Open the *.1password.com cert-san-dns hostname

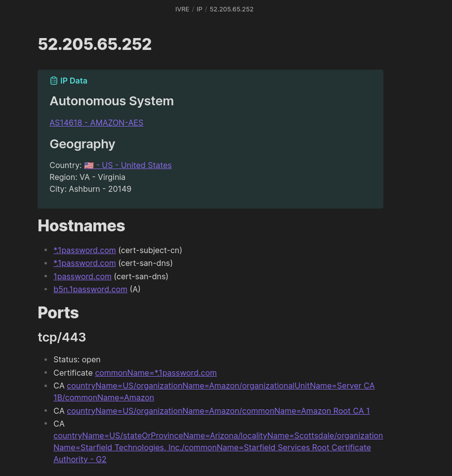[84, 263]
